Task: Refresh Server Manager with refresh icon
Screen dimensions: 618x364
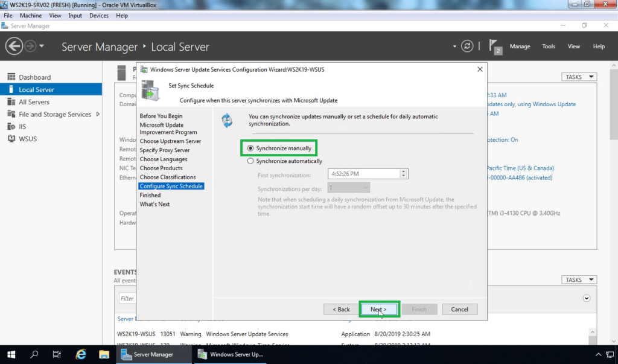Action: (467, 46)
